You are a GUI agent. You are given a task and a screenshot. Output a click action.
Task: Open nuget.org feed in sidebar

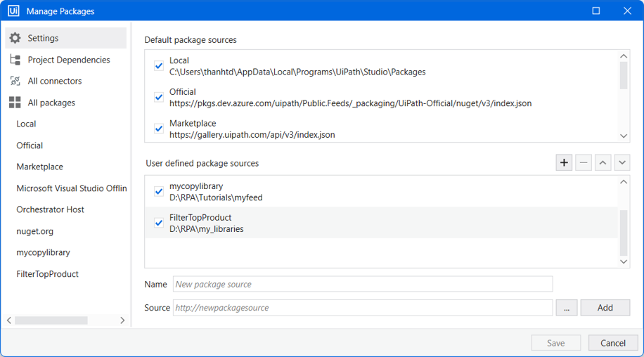coord(35,231)
